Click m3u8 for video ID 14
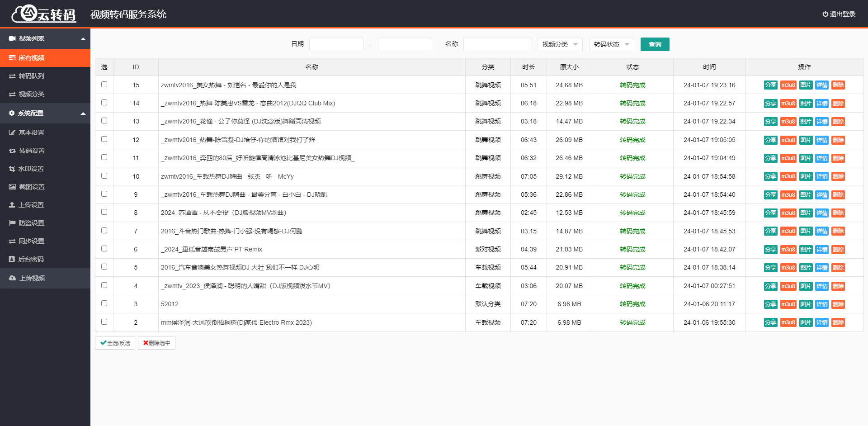The image size is (868, 426). coord(788,103)
